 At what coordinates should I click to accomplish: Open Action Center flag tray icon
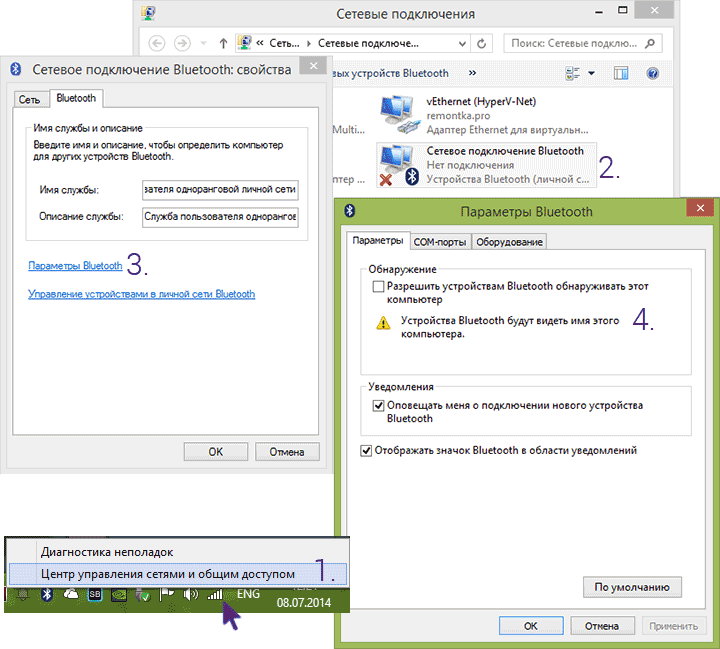click(x=167, y=595)
